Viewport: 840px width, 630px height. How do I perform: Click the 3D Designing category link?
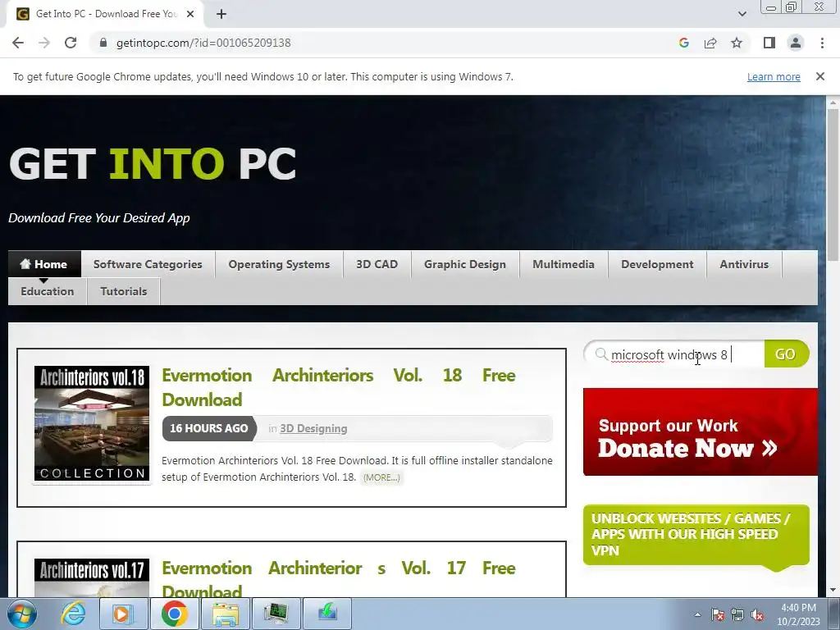coord(313,428)
